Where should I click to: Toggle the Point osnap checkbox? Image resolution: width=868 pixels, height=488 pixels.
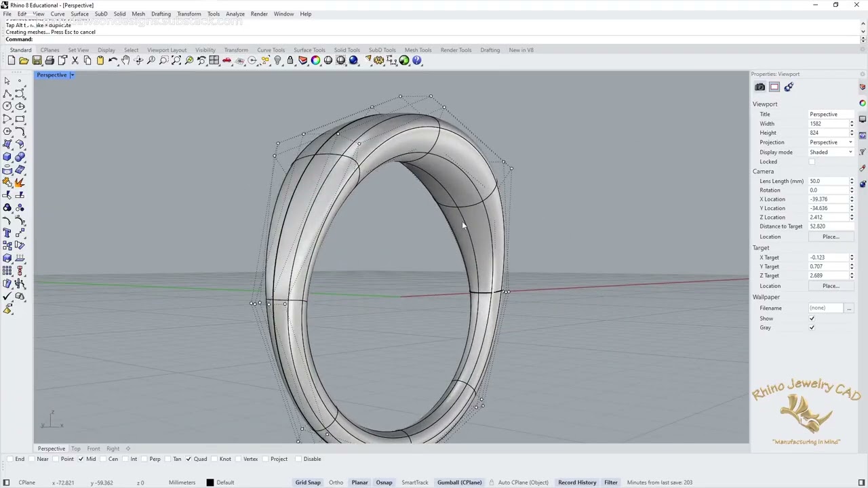coord(56,459)
